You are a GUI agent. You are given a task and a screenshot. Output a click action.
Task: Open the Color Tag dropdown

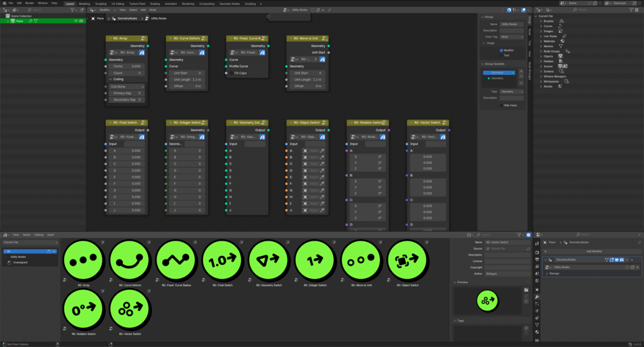(511, 37)
